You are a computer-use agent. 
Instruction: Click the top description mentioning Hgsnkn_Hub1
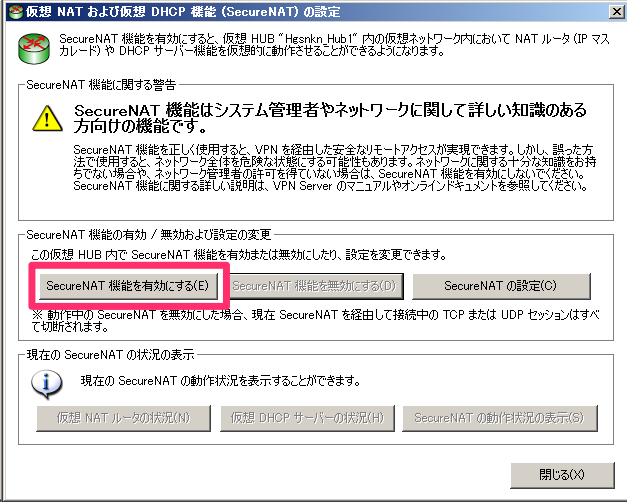(x=334, y=45)
